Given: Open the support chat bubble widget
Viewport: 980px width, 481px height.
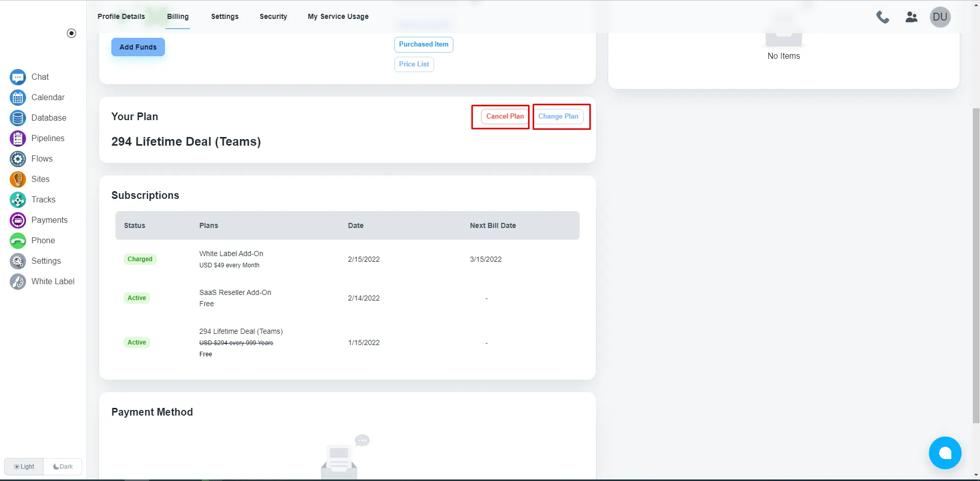Looking at the screenshot, I should coord(945,453).
